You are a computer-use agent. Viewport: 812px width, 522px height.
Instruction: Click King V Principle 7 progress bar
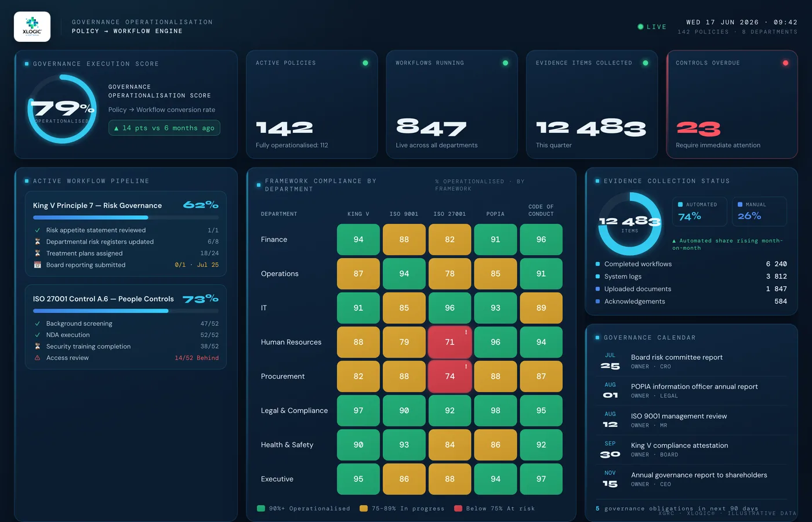tap(126, 217)
